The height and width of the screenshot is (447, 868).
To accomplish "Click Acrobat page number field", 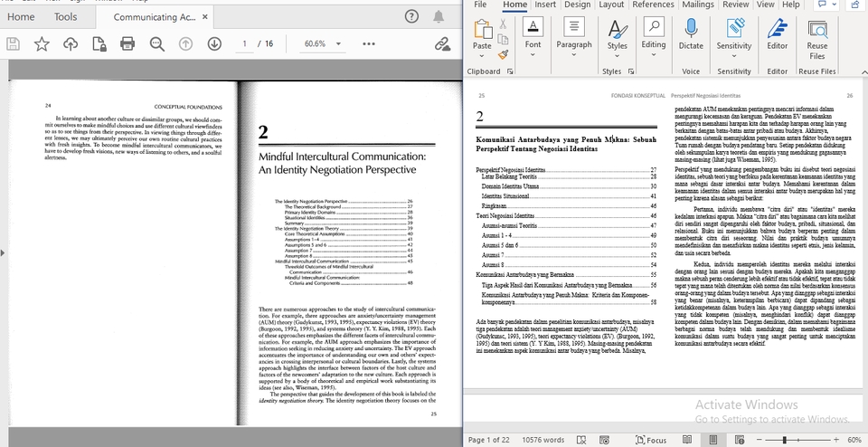I will pos(244,43).
